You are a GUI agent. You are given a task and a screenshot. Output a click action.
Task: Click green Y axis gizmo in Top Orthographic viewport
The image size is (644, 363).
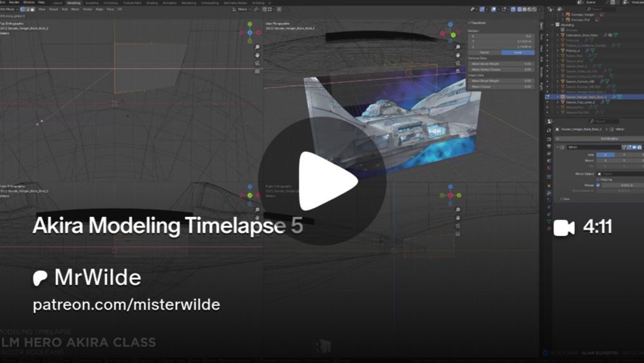tap(250, 24)
